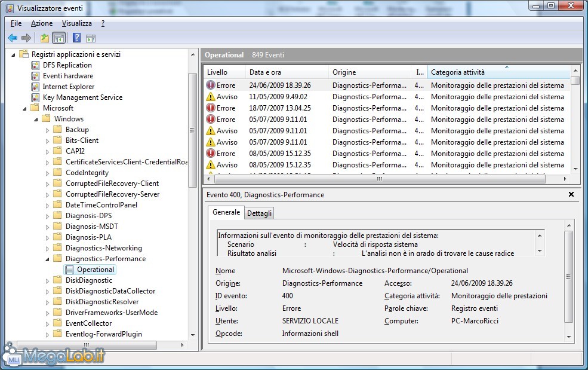The image size is (588, 370).
Task: Click the error icon of 24/06/2009 event
Action: [211, 85]
